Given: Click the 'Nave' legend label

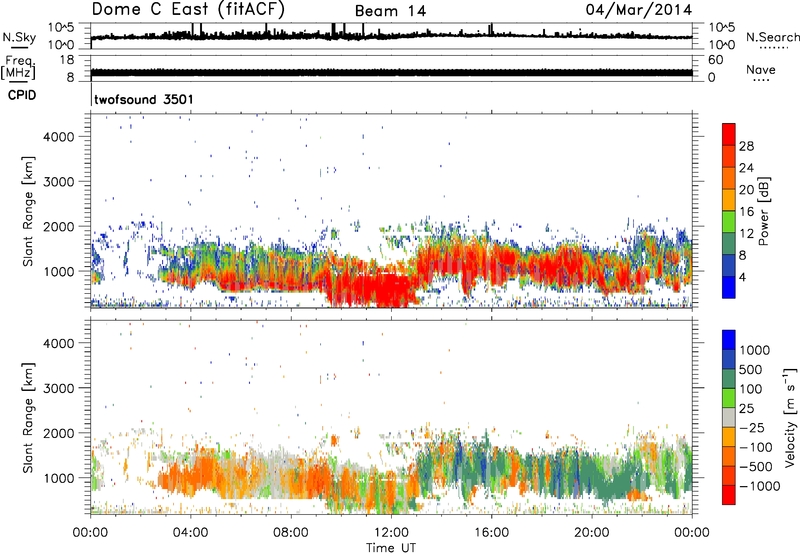Looking at the screenshot, I should 761,70.
